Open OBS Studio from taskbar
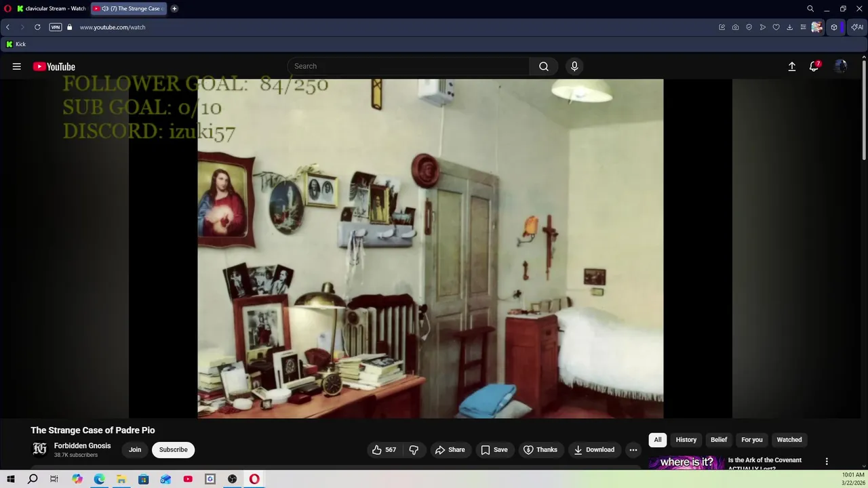The image size is (868, 488). coord(233,479)
